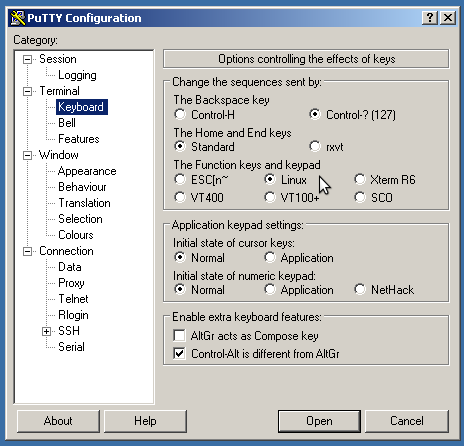Open the Proxy category

pyautogui.click(x=71, y=283)
